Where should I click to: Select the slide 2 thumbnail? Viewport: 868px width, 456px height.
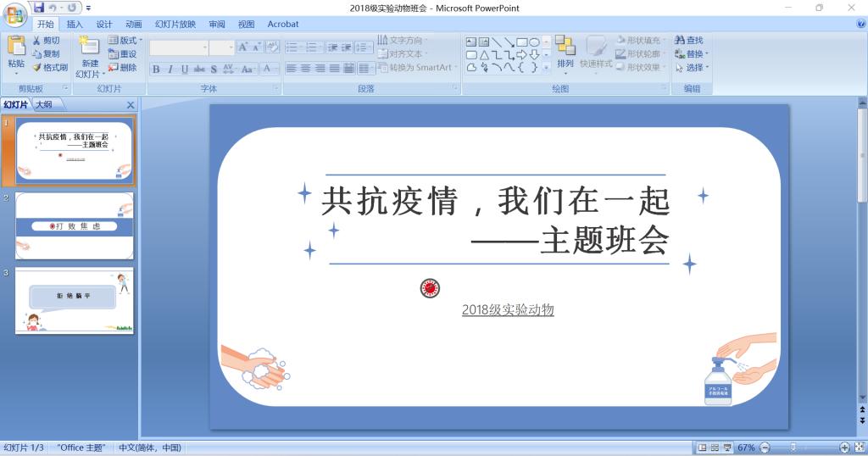pyautogui.click(x=75, y=225)
